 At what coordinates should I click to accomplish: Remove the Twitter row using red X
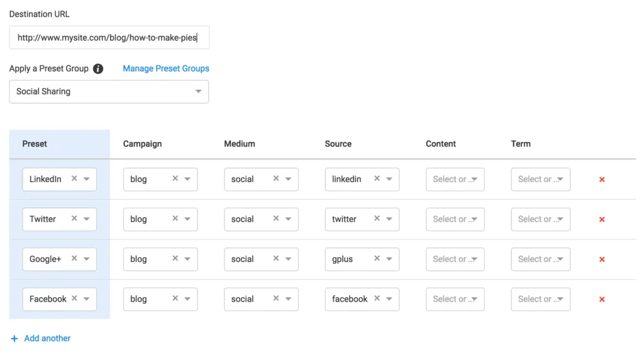click(602, 219)
